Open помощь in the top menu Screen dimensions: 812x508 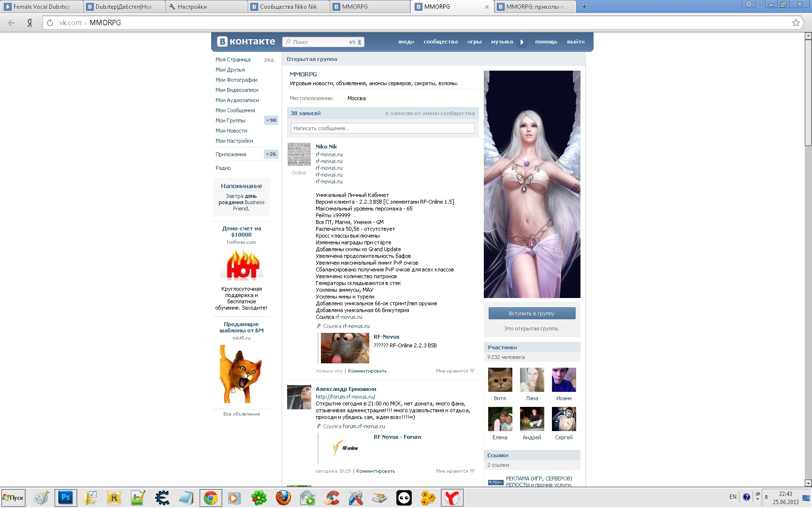point(546,42)
